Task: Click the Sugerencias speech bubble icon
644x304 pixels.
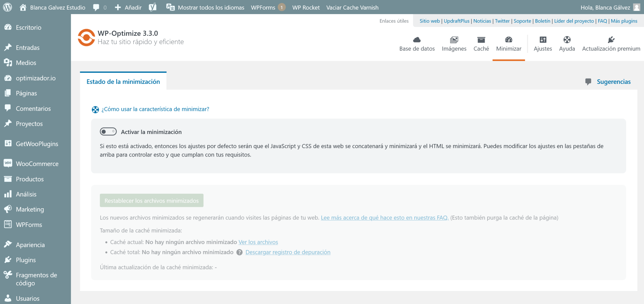Action: tap(588, 82)
